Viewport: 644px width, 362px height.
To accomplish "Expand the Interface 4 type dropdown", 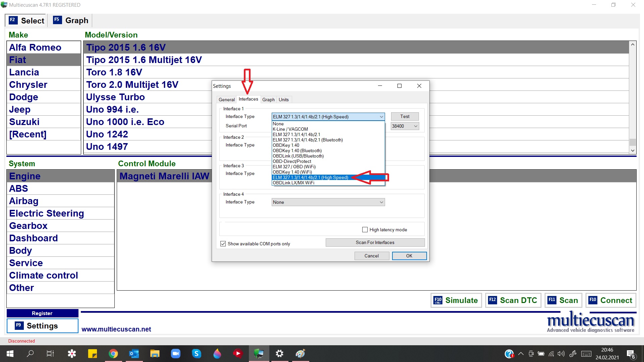I will click(x=328, y=202).
